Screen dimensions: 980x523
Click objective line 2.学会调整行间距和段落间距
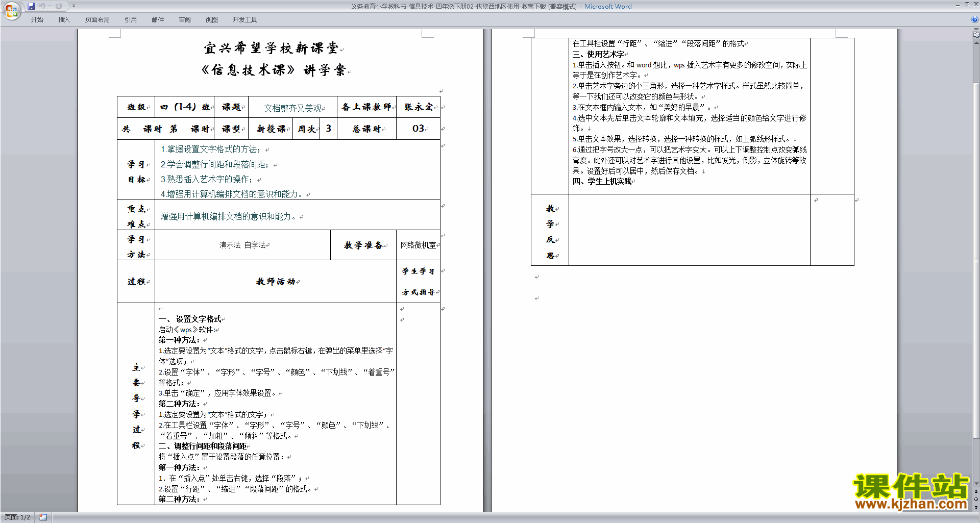click(x=215, y=164)
